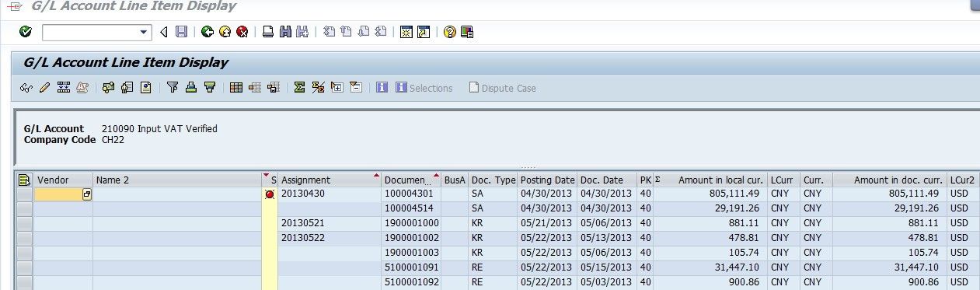Click the Set Filter funnel icon
Screen dimensions: 980x290
(x=173, y=88)
